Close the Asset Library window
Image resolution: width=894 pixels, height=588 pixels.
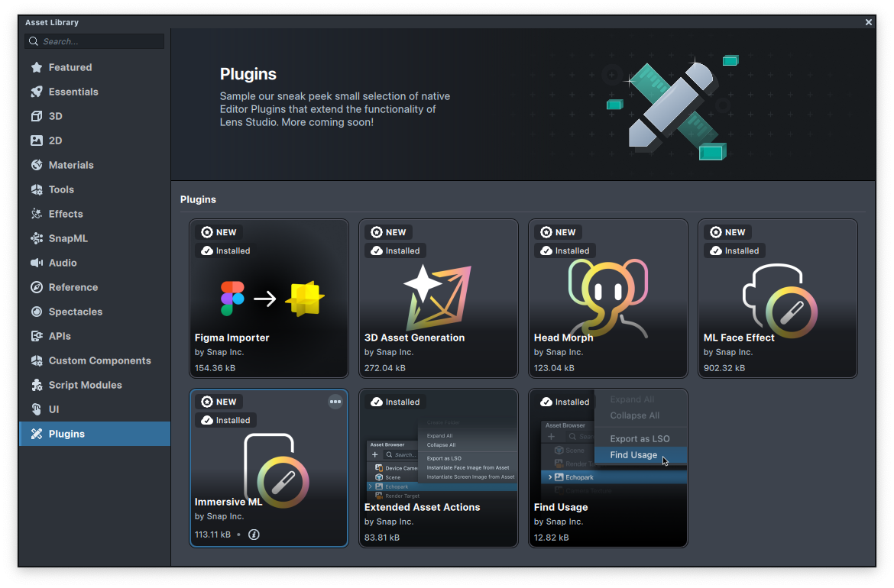click(x=868, y=22)
